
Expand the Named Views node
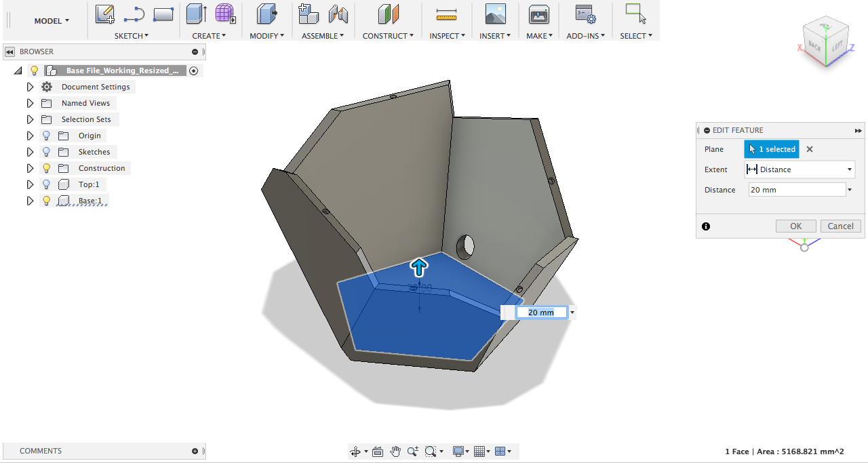point(30,103)
